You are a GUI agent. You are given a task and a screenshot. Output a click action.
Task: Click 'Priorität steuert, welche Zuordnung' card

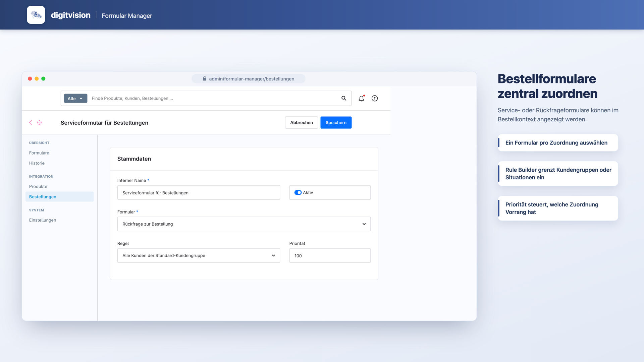pos(558,208)
